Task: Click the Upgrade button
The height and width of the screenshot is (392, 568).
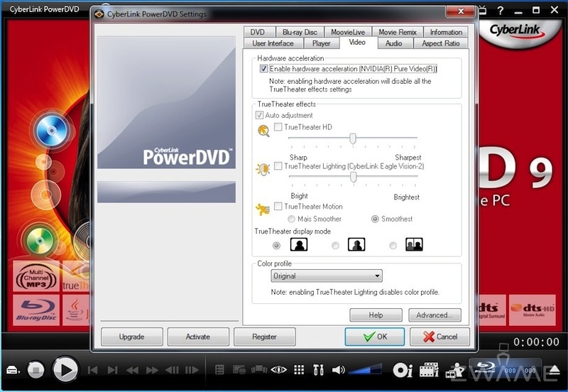Action: click(132, 337)
